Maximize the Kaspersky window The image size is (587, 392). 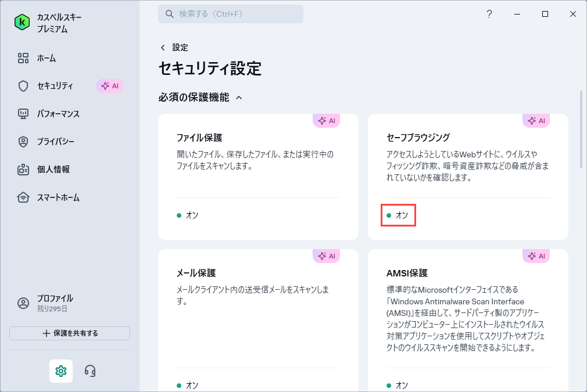point(545,14)
